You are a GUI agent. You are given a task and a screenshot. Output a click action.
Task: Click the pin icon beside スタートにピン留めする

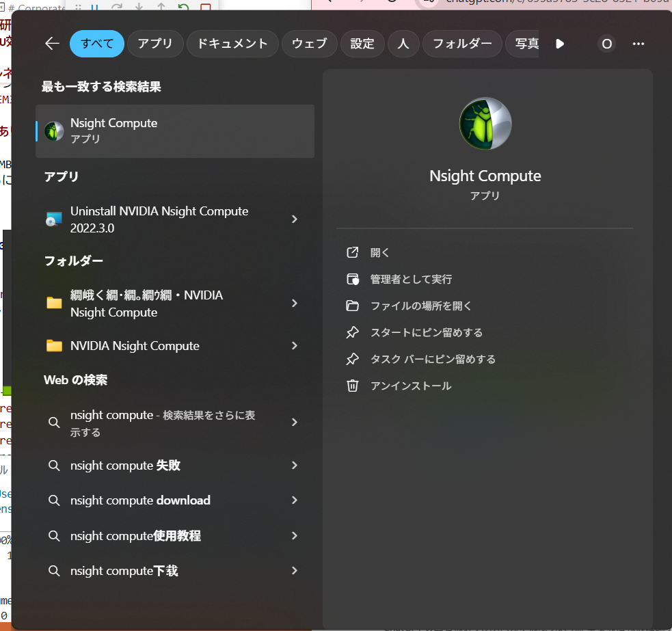352,332
